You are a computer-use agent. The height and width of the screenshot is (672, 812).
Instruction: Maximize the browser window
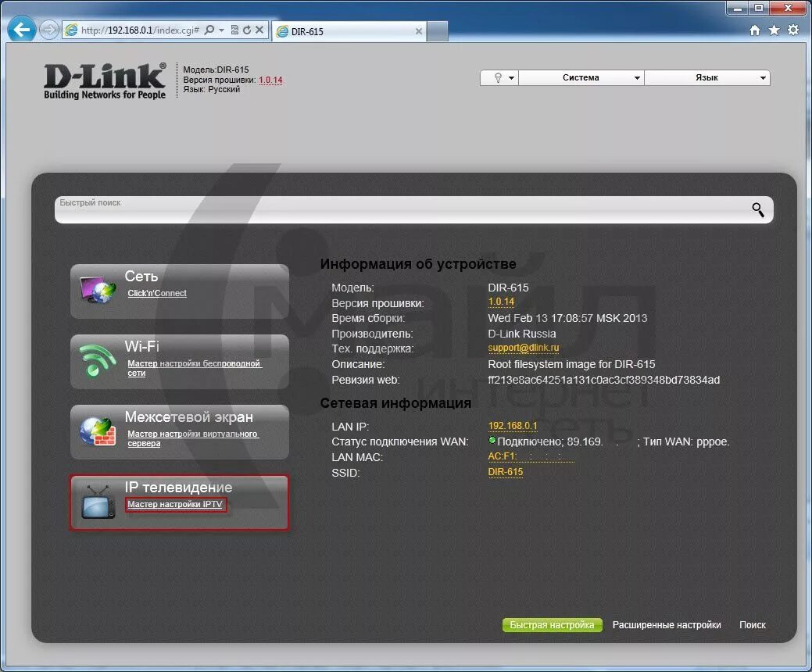(x=759, y=8)
